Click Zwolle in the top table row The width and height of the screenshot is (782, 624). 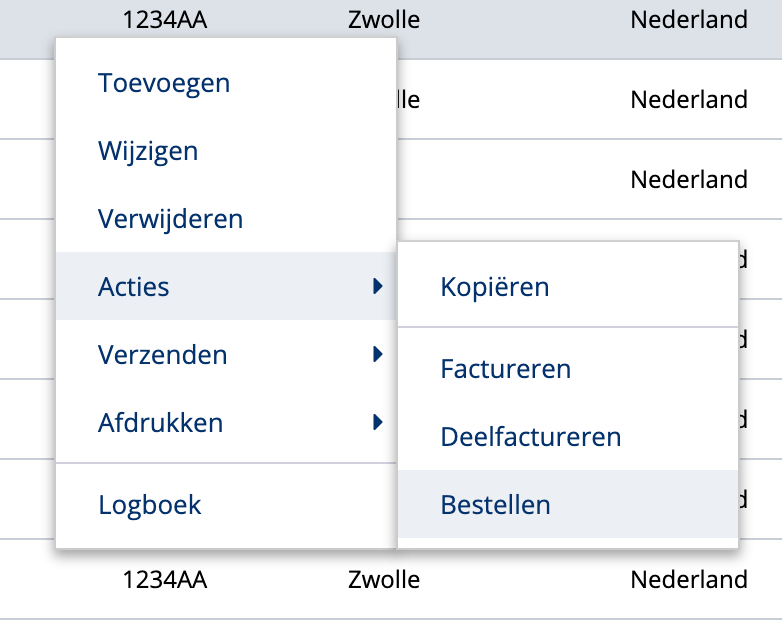(x=384, y=19)
